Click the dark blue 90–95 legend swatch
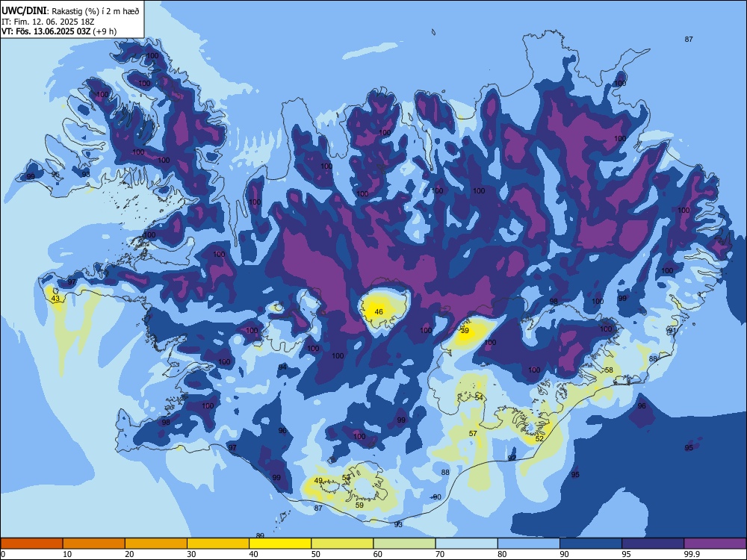Screen dimensions: 747x560 (x=591, y=544)
